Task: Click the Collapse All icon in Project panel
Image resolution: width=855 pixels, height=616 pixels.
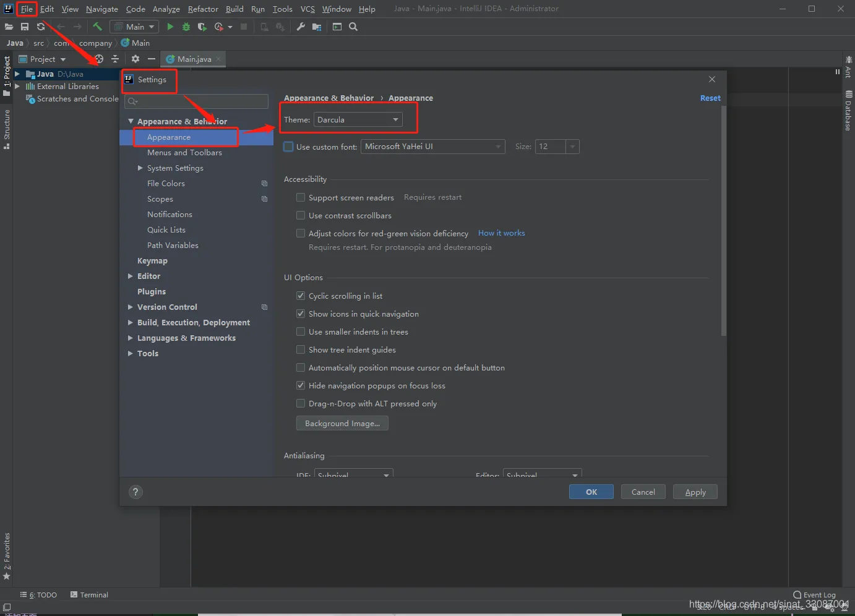Action: tap(115, 59)
